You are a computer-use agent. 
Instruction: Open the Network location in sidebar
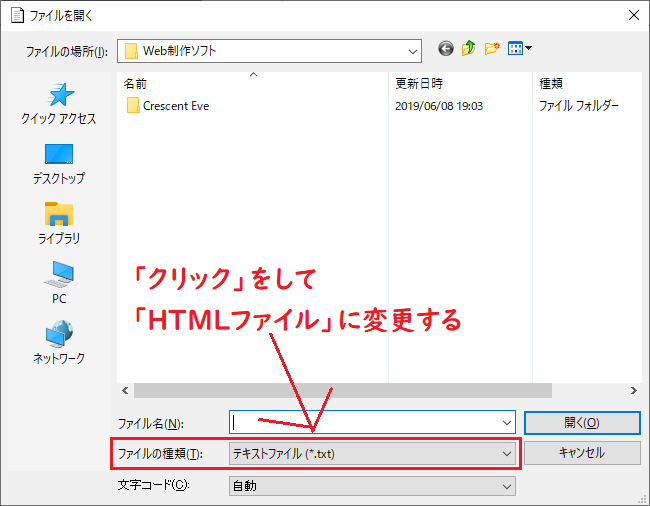click(59, 344)
